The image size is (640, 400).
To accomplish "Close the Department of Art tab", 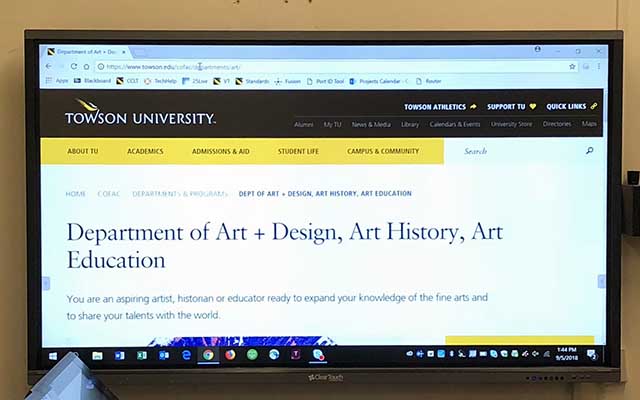I will [124, 52].
